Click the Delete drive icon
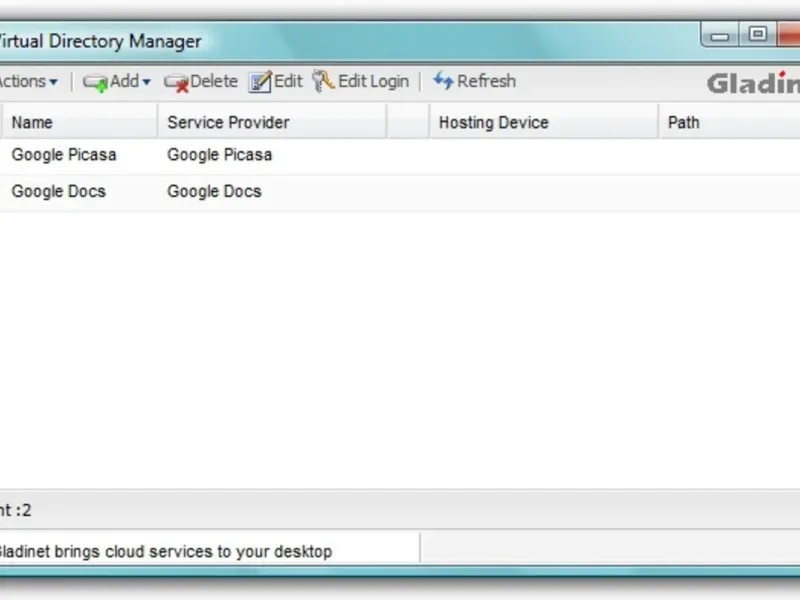 [x=176, y=83]
